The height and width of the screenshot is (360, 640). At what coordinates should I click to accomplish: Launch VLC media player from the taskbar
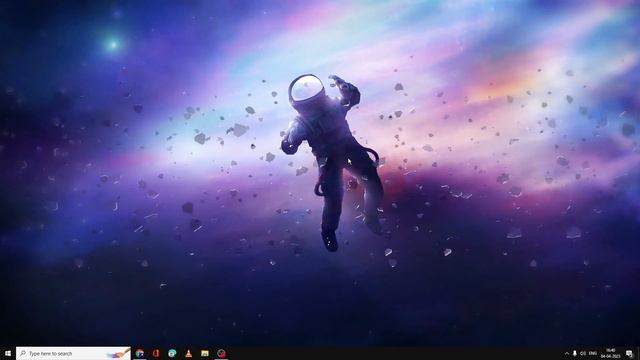pyautogui.click(x=189, y=353)
